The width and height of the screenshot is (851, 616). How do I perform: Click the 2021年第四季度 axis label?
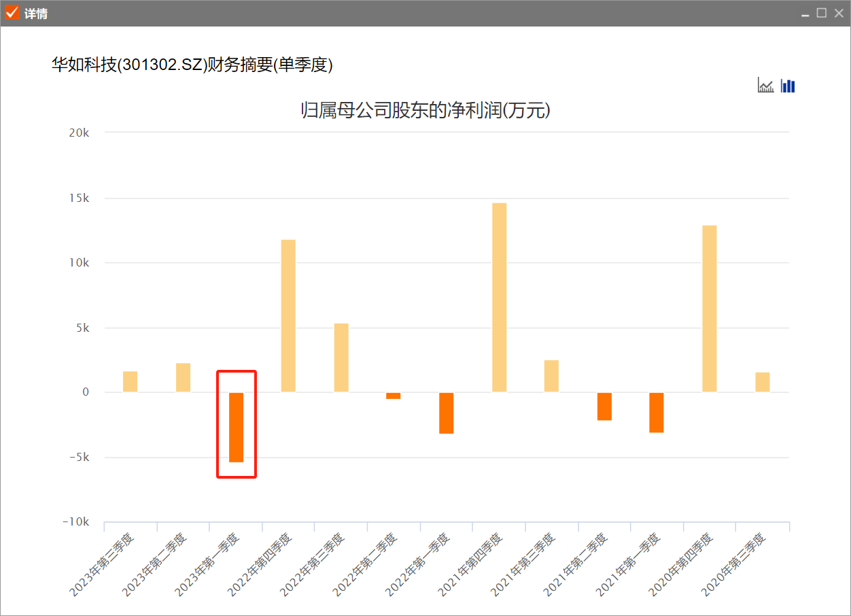[x=470, y=566]
